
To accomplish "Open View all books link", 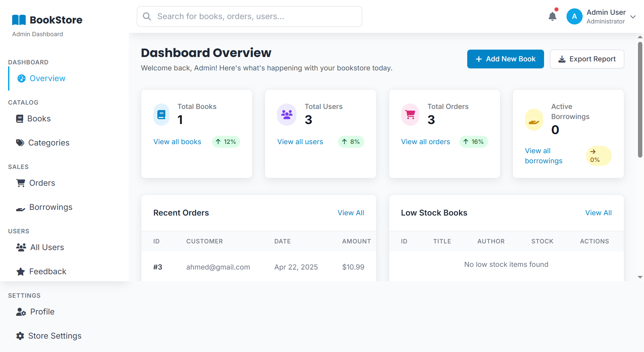I will pyautogui.click(x=177, y=141).
